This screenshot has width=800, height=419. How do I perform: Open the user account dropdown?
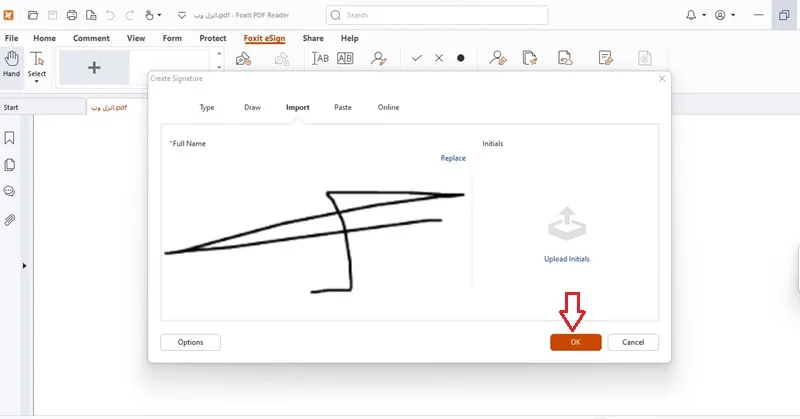coord(724,15)
